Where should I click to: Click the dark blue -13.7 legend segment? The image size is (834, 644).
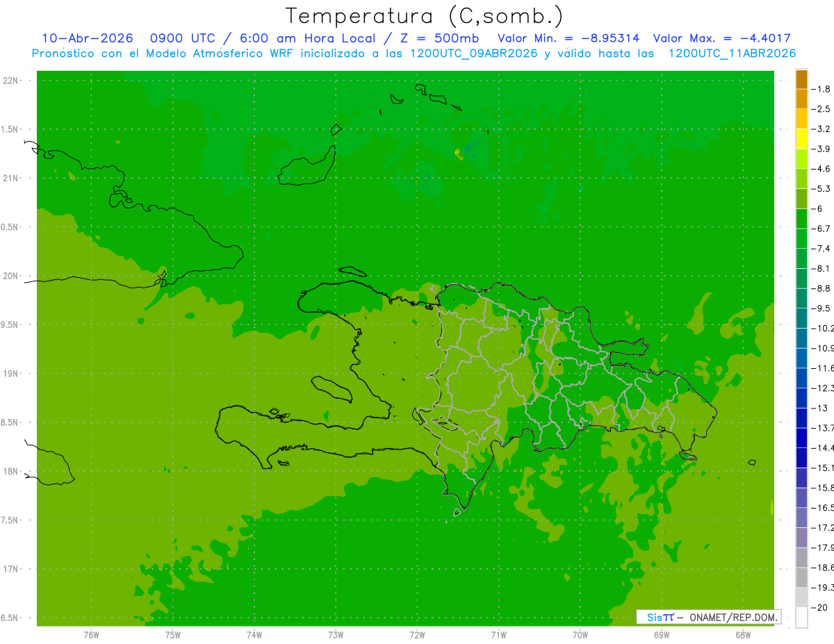(x=801, y=418)
